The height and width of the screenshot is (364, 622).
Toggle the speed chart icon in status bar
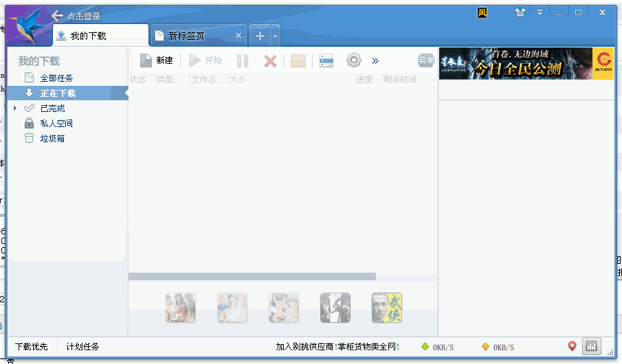point(591,346)
